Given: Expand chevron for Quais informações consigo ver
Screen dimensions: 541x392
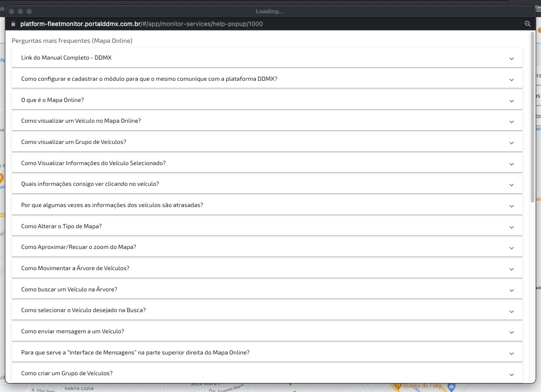Looking at the screenshot, I should (511, 185).
